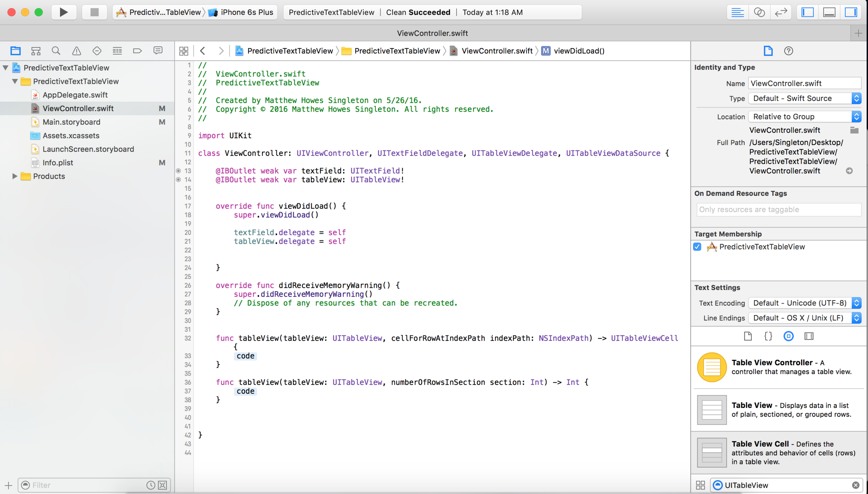Collapse the PredictiveTextTableView group folder
This screenshot has height=494, width=868.
(15, 81)
